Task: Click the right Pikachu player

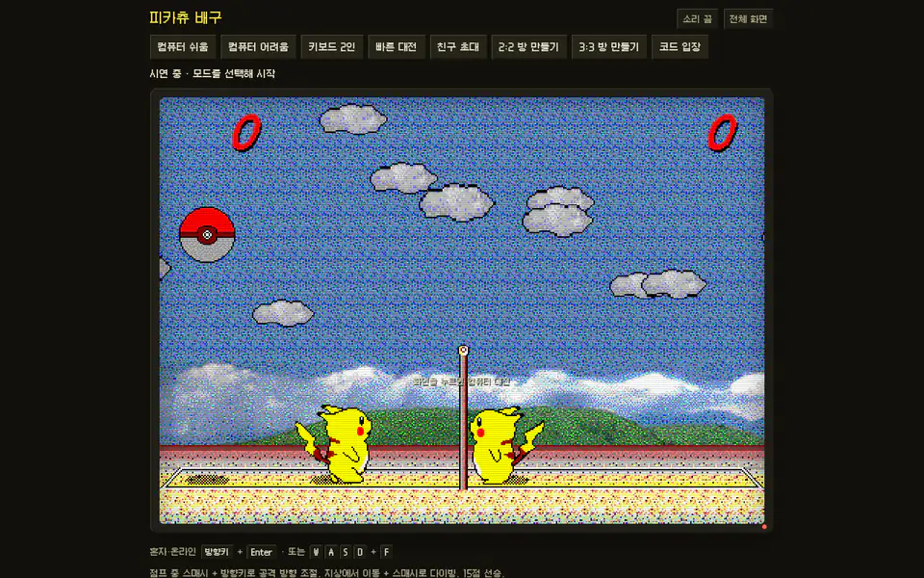Action: (x=506, y=445)
